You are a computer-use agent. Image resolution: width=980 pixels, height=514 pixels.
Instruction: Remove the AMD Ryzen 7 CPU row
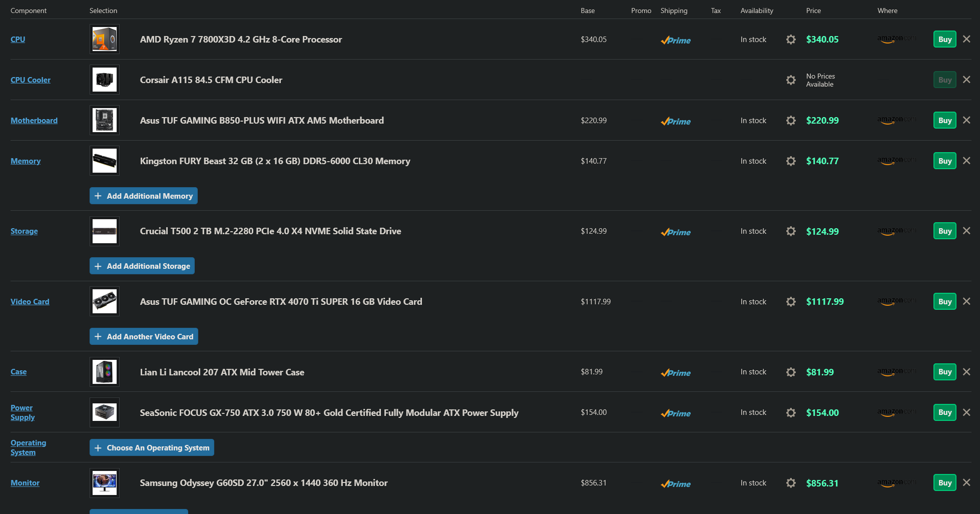tap(966, 39)
